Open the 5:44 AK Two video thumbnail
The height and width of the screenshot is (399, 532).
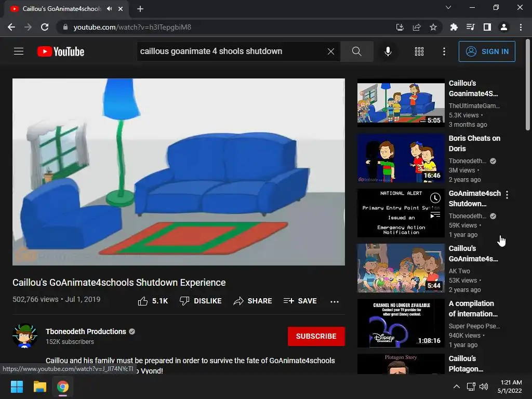(401, 268)
